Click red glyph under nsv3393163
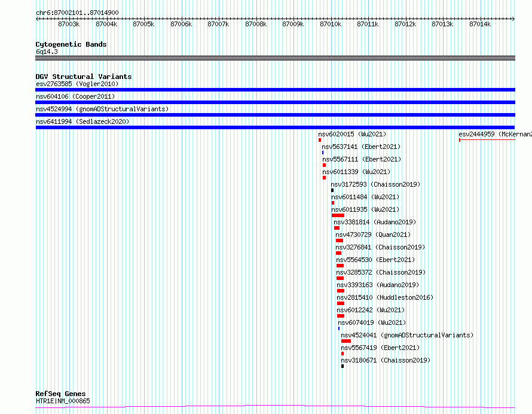 [341, 291]
